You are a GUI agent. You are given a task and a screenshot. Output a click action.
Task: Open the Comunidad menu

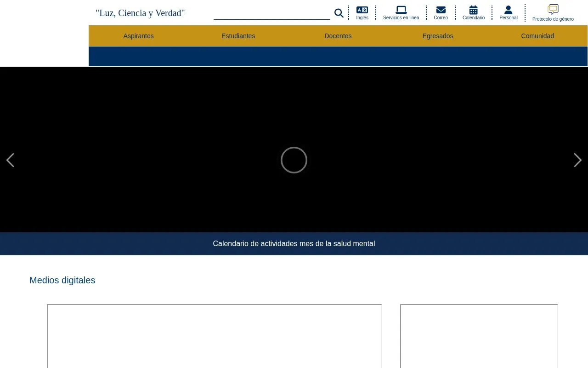tap(537, 36)
